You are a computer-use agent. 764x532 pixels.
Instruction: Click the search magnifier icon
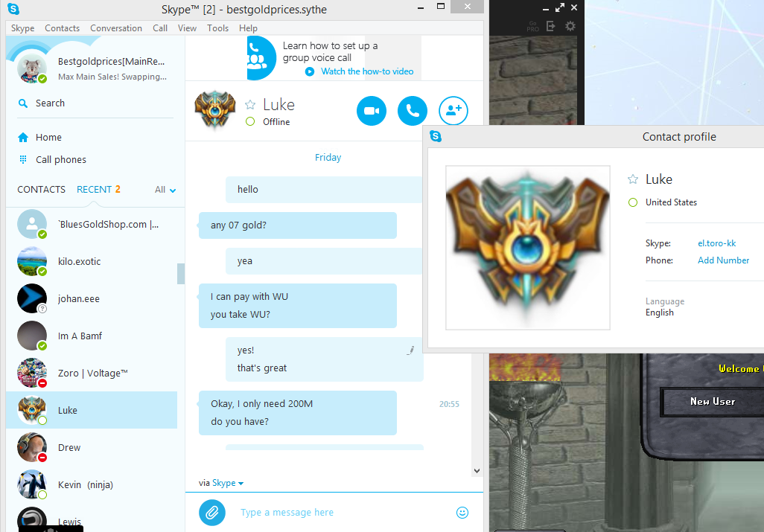(23, 103)
